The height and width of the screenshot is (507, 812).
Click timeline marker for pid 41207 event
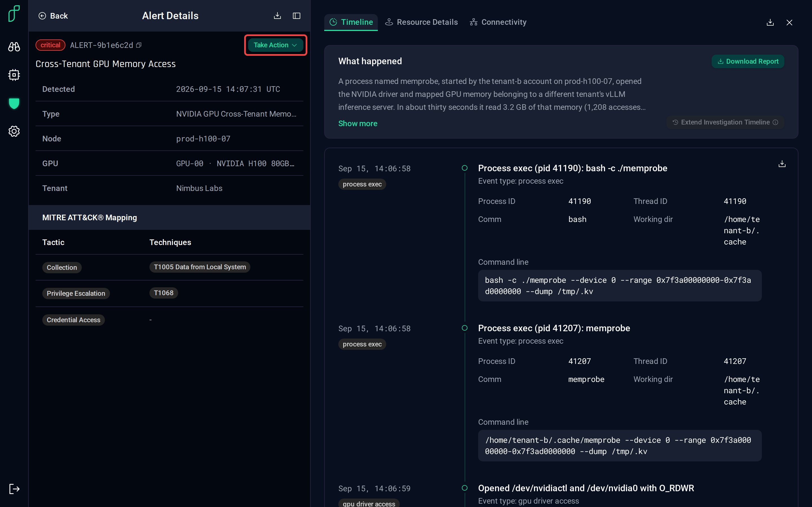465,328
